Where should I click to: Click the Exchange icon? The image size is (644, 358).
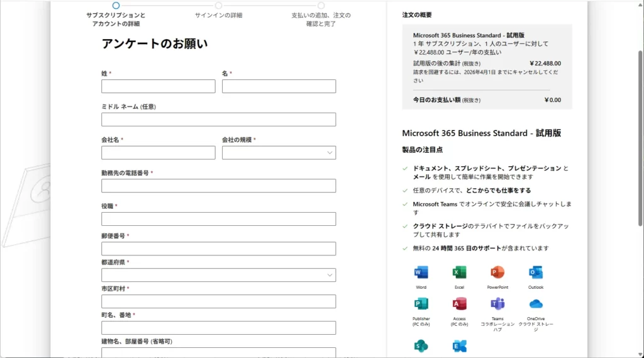(x=459, y=346)
